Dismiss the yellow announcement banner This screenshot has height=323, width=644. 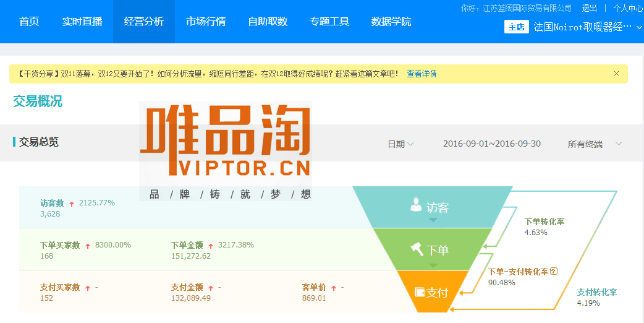point(616,74)
